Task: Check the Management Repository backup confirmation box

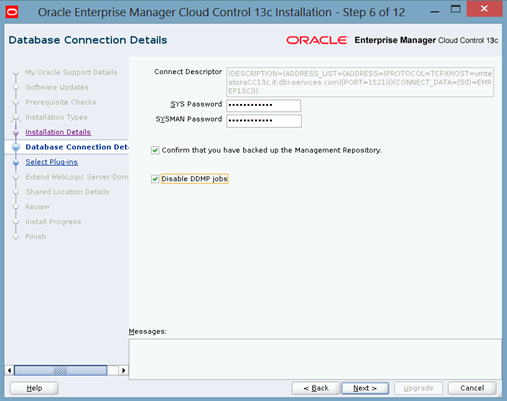Action: pyautogui.click(x=155, y=150)
